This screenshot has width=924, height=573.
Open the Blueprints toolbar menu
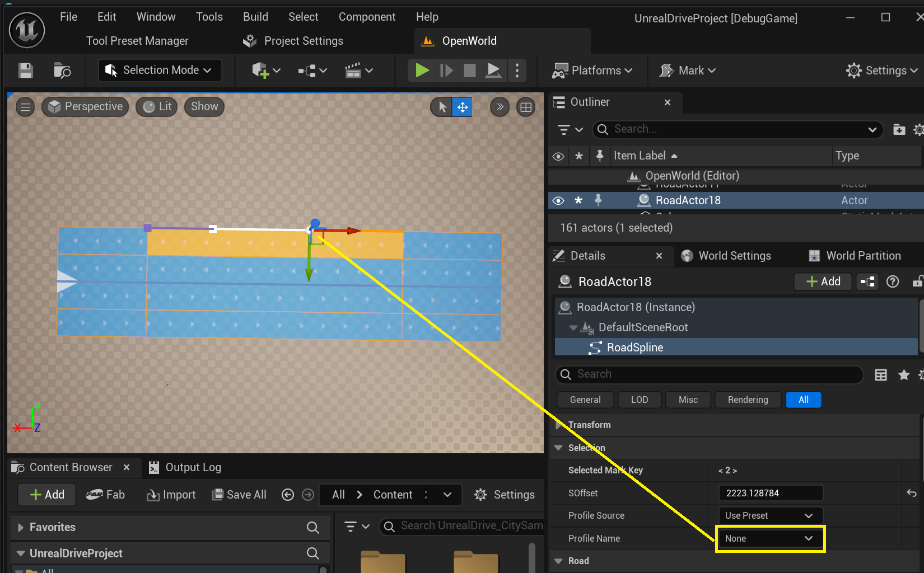[312, 71]
